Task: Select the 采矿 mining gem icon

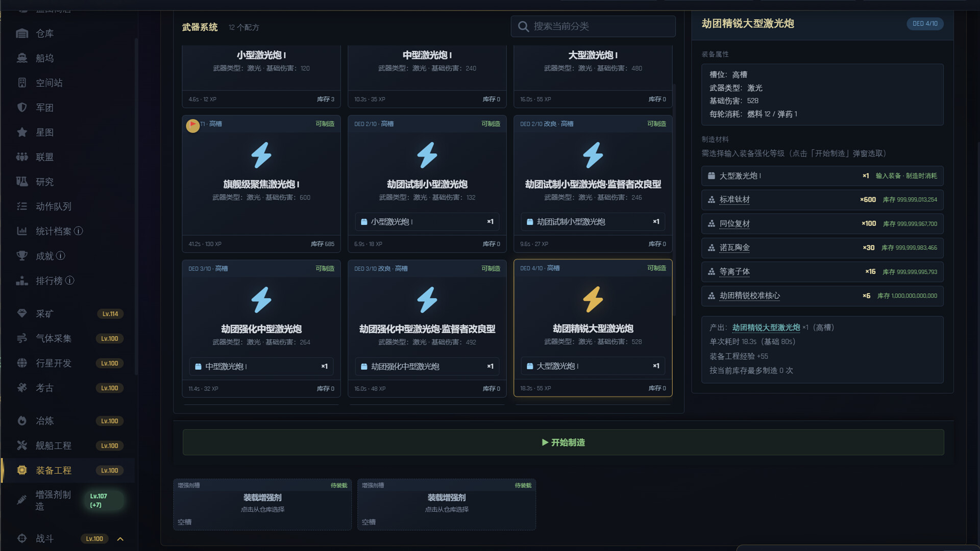Action: click(x=22, y=314)
